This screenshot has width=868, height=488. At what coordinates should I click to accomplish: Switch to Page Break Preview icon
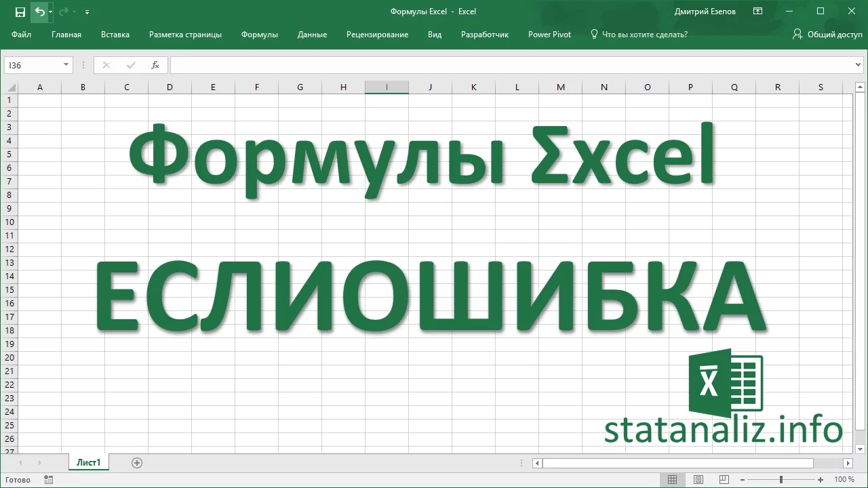coord(725,480)
